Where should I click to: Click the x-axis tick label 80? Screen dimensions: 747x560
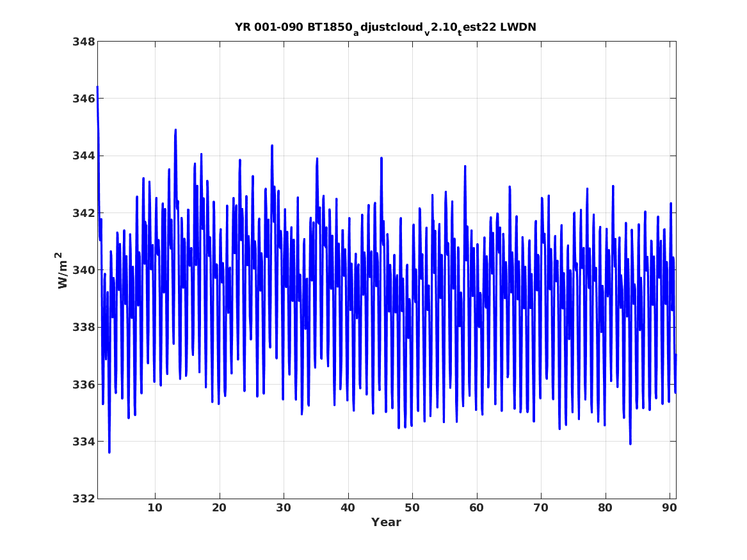click(x=605, y=508)
